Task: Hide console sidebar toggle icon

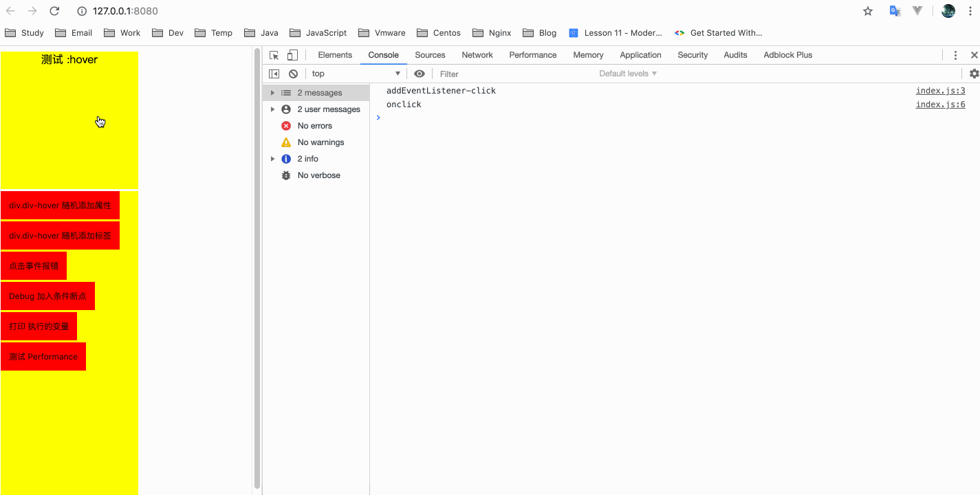Action: coord(274,74)
